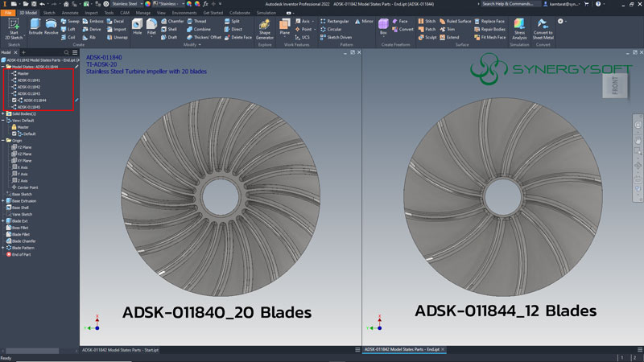
Task: Select the Revolve tool
Action: pos(52,25)
